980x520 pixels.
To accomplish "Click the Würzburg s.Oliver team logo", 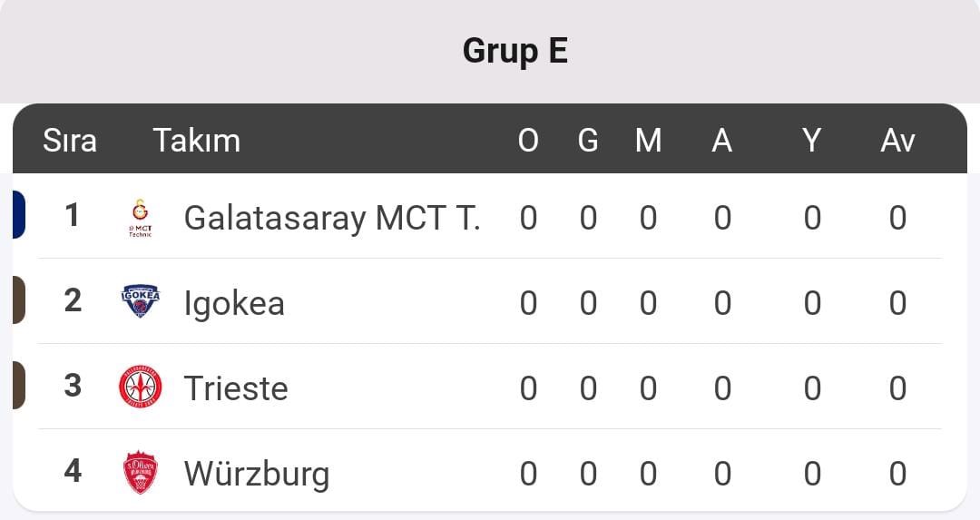I will point(141,472).
